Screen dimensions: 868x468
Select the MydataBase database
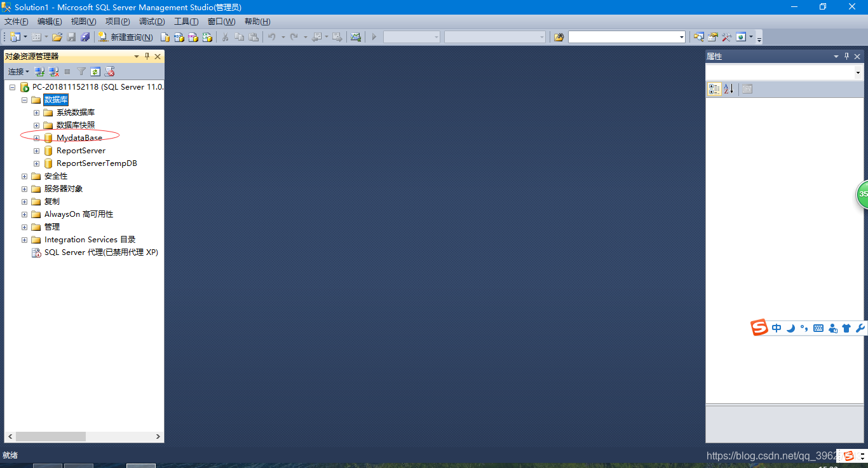click(79, 138)
